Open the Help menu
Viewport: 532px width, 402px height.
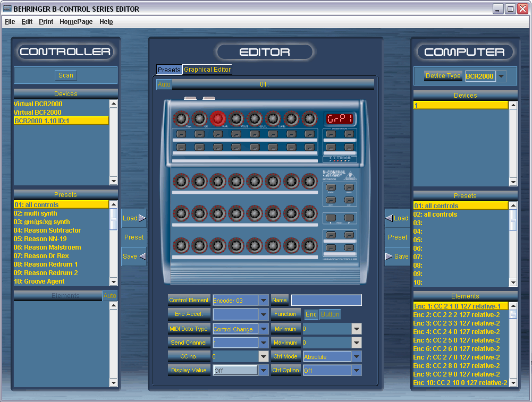point(106,22)
